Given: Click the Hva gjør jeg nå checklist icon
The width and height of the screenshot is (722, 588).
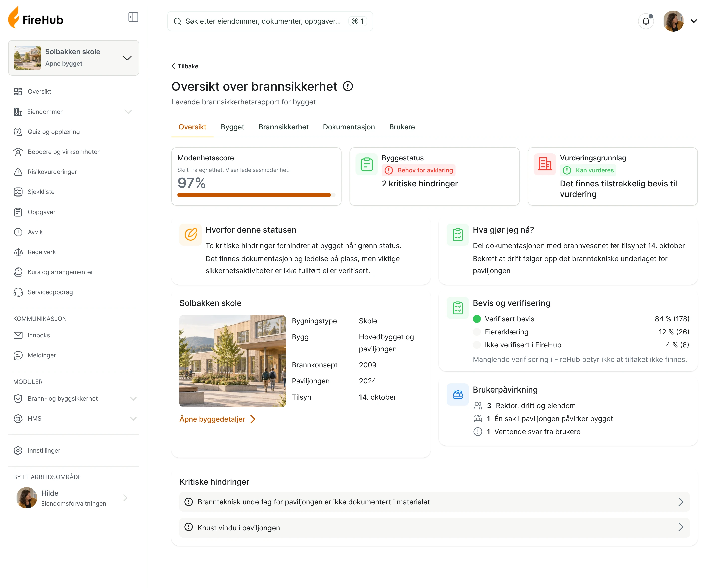Looking at the screenshot, I should [x=457, y=234].
